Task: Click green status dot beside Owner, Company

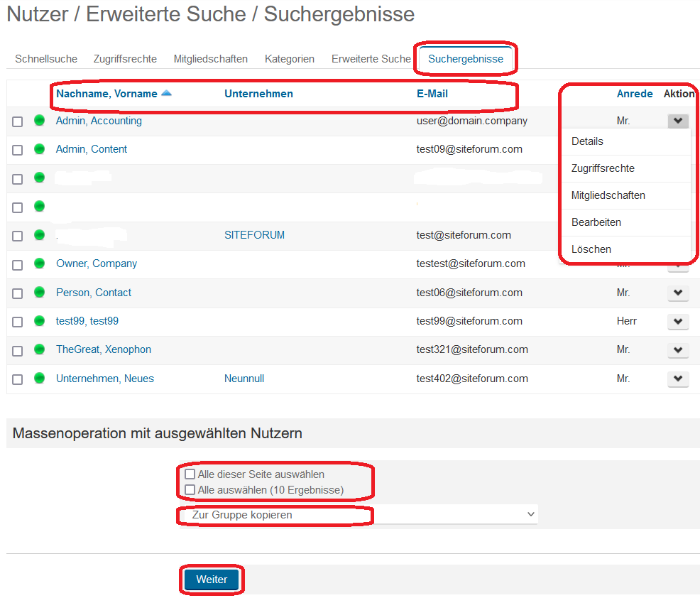Action: tap(39, 263)
